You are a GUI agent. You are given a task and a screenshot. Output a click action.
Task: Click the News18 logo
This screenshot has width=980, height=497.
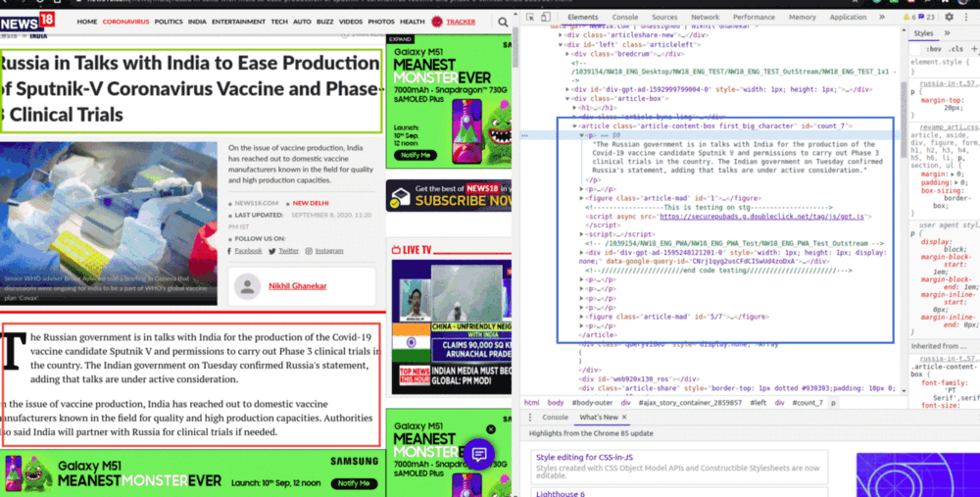(27, 22)
